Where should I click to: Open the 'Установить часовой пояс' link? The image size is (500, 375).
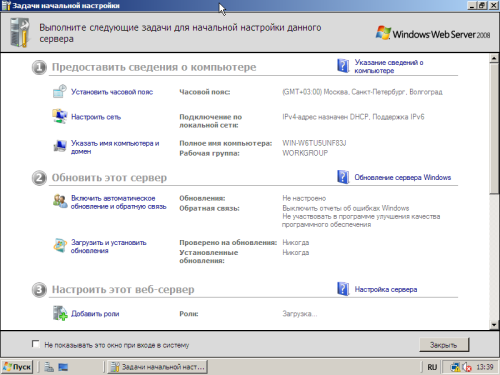click(x=112, y=92)
